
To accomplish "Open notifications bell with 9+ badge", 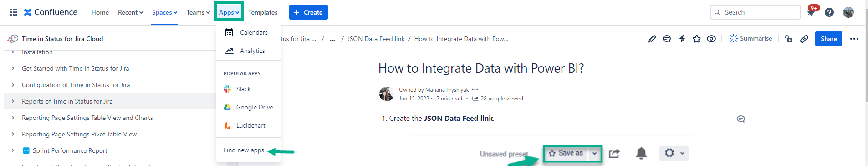I will 812,11.
